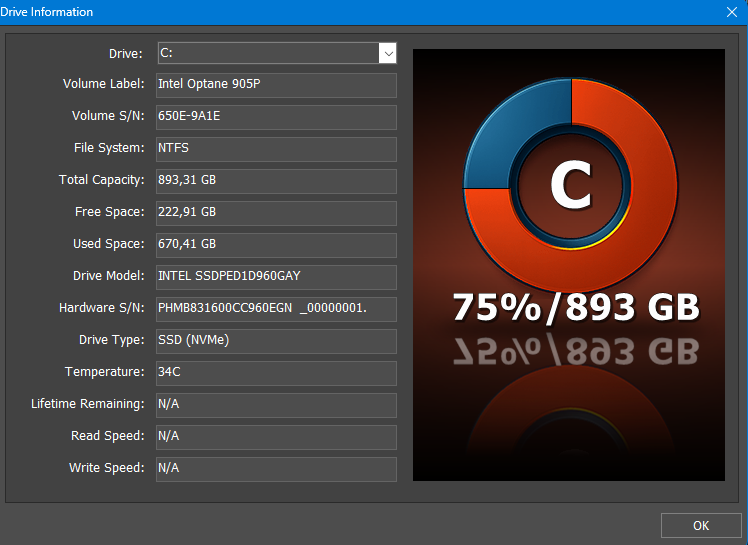Click the Free Space value 222,91 GB

pos(276,213)
